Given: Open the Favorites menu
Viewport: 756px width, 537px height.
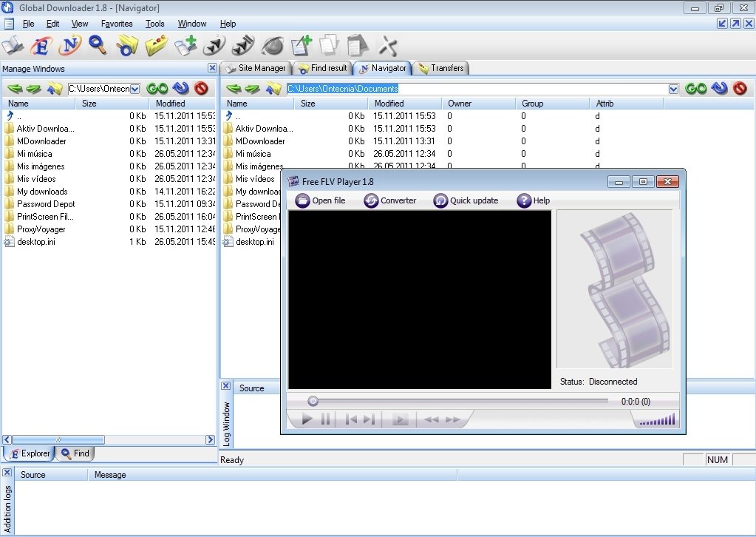Looking at the screenshot, I should 117,24.
